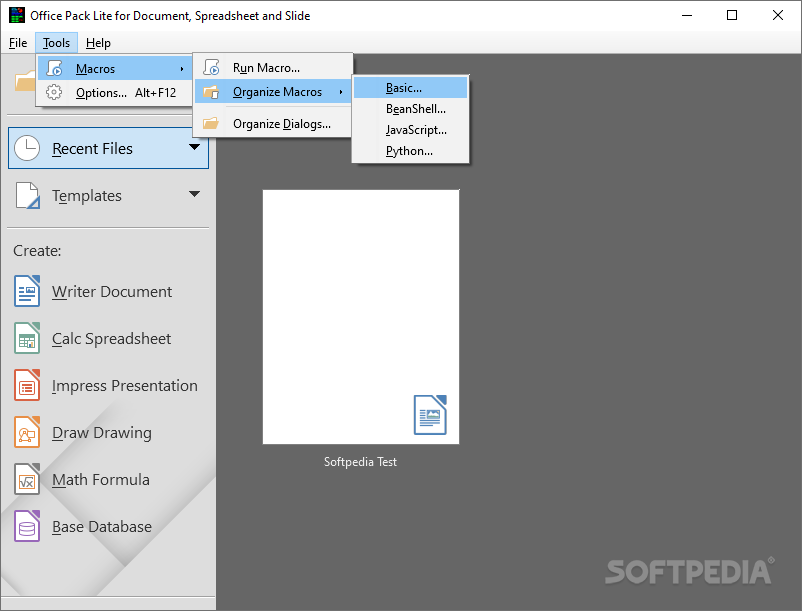Create a new Calc Spreadsheet

pos(108,338)
